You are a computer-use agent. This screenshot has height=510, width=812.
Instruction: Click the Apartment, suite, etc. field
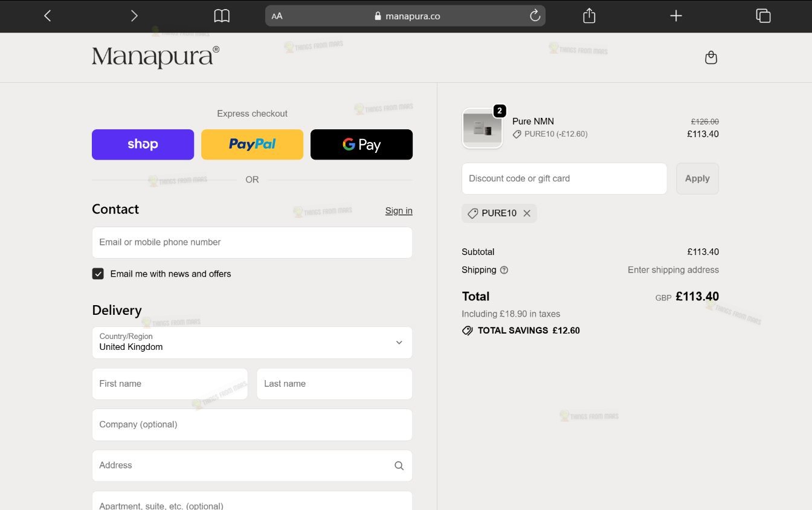click(252, 500)
